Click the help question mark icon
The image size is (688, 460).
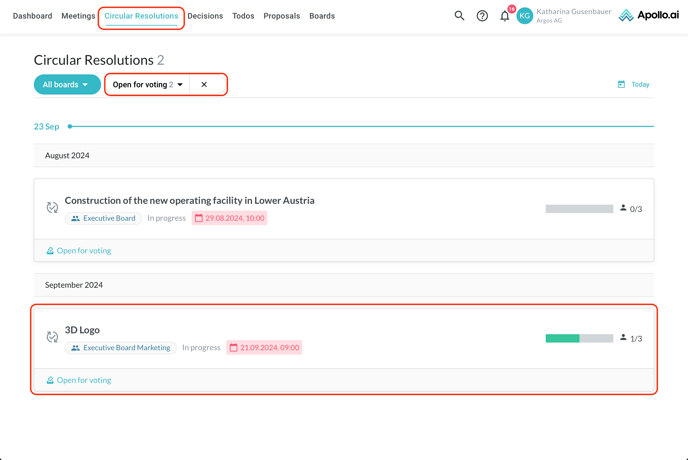click(482, 16)
